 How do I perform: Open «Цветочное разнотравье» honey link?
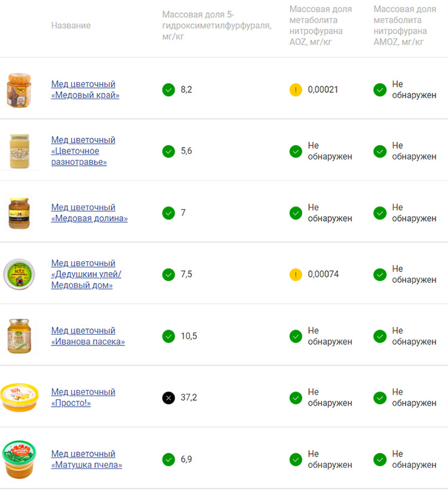coord(83,151)
